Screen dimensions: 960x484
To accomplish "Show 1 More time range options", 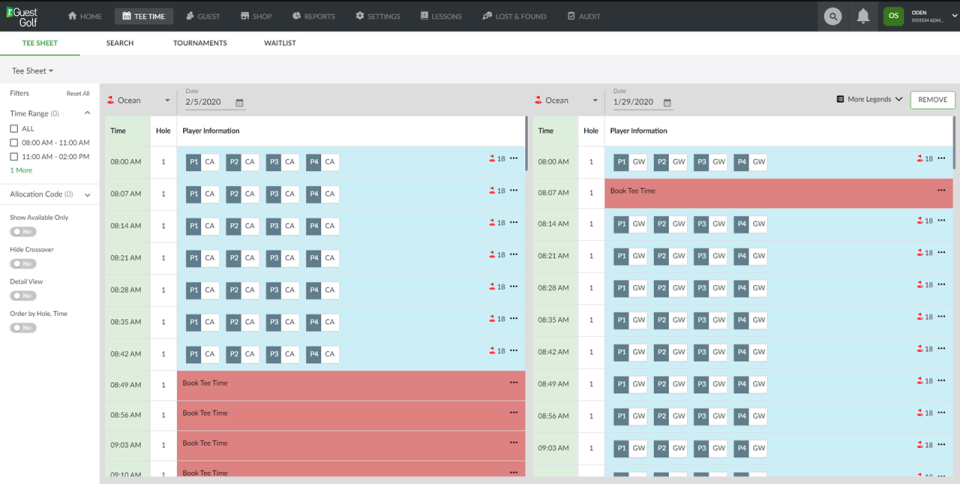I will click(x=21, y=171).
